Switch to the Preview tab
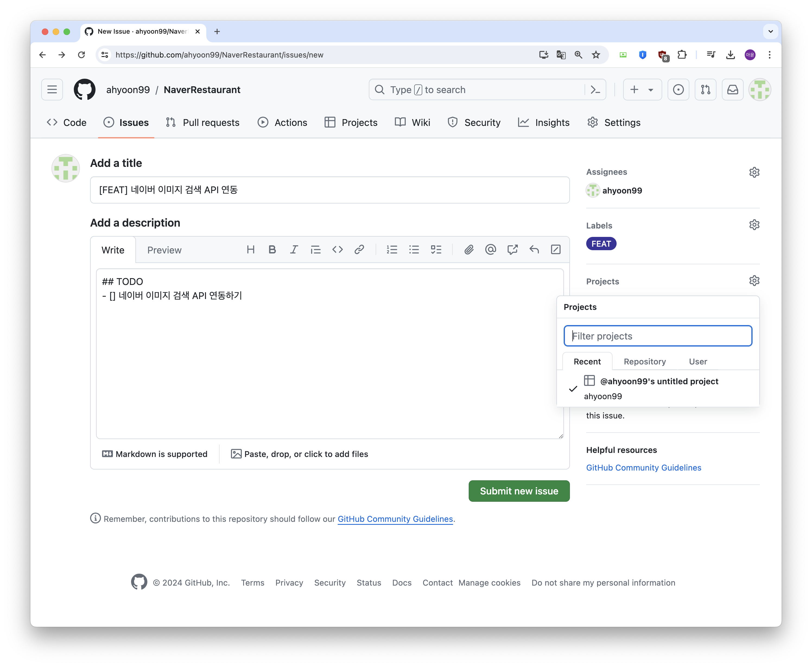The image size is (812, 667). coord(164,250)
